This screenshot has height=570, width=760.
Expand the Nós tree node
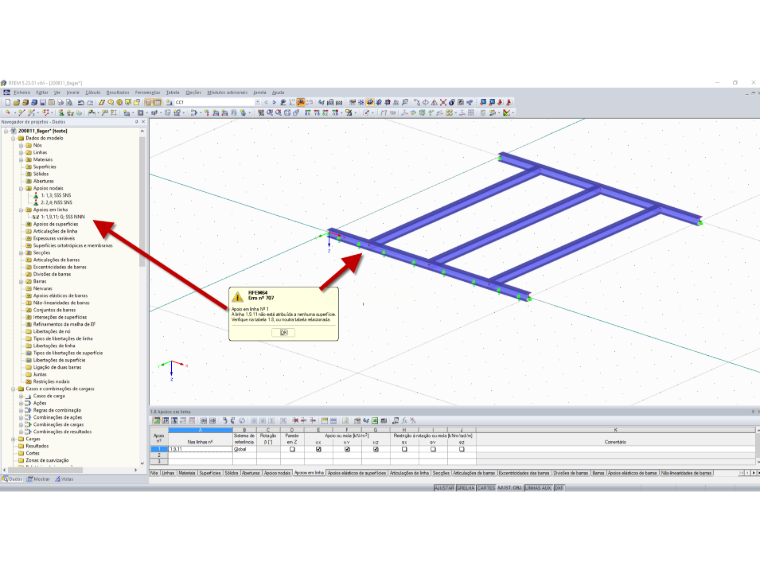(x=21, y=145)
